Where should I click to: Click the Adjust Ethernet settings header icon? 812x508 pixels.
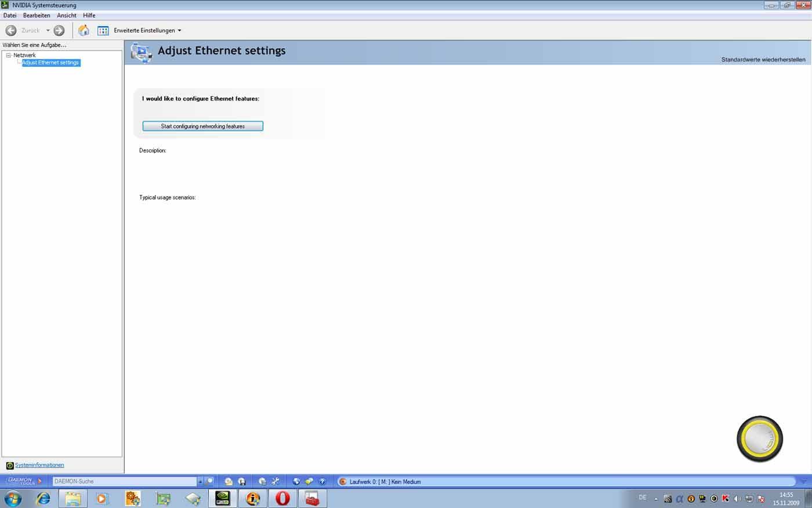coord(142,52)
